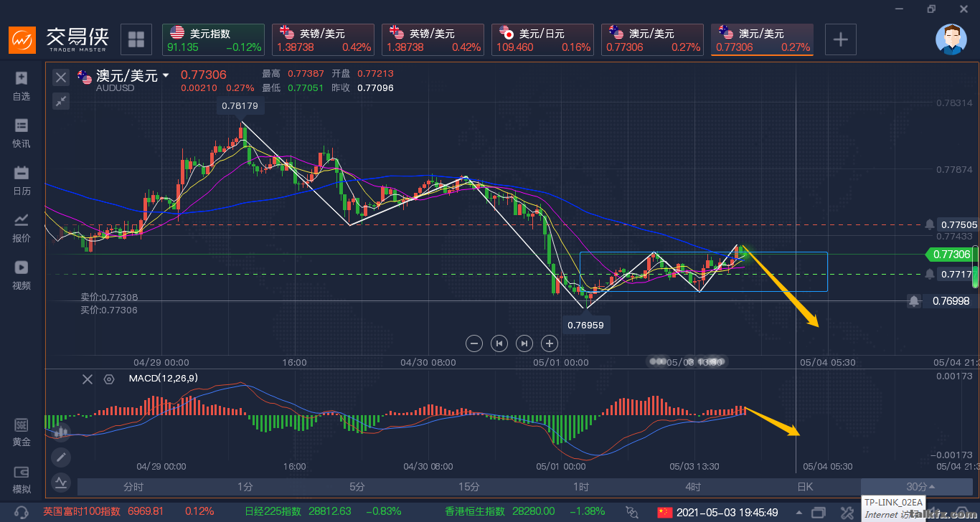Click the current price tag 0.77306
This screenshot has width=980, height=522.
948,254
